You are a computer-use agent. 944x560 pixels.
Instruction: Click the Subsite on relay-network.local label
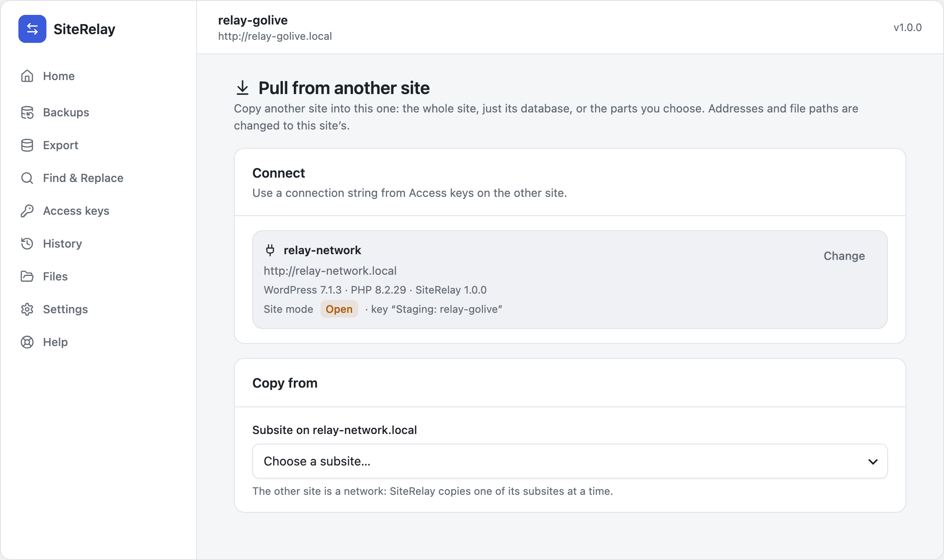coord(335,430)
